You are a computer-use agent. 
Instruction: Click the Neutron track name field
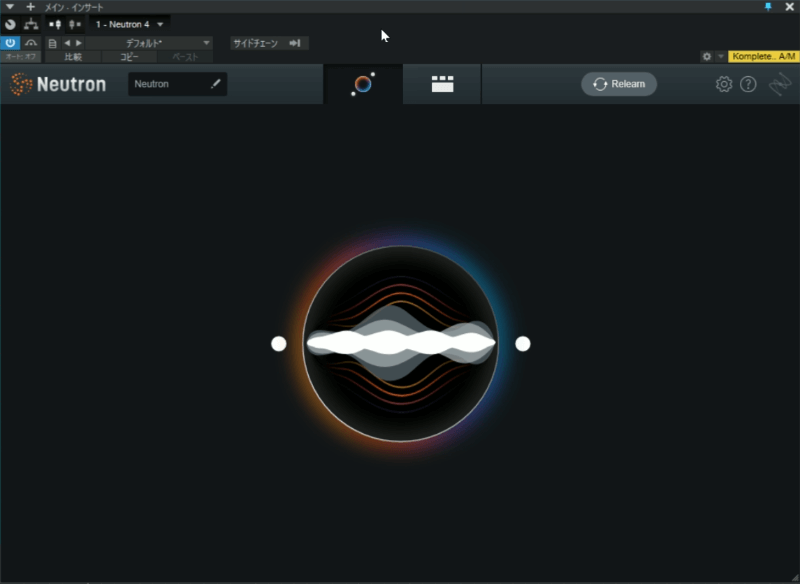[178, 84]
